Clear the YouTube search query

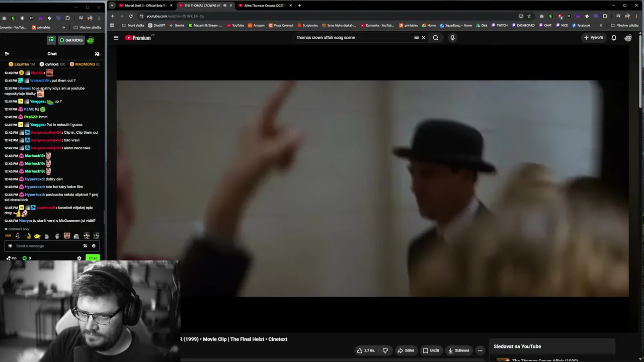[x=424, y=38]
